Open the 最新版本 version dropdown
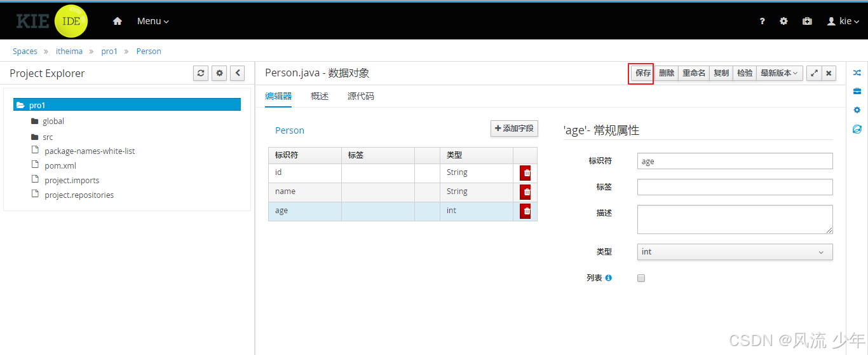Image resolution: width=868 pixels, height=355 pixels. pos(780,73)
